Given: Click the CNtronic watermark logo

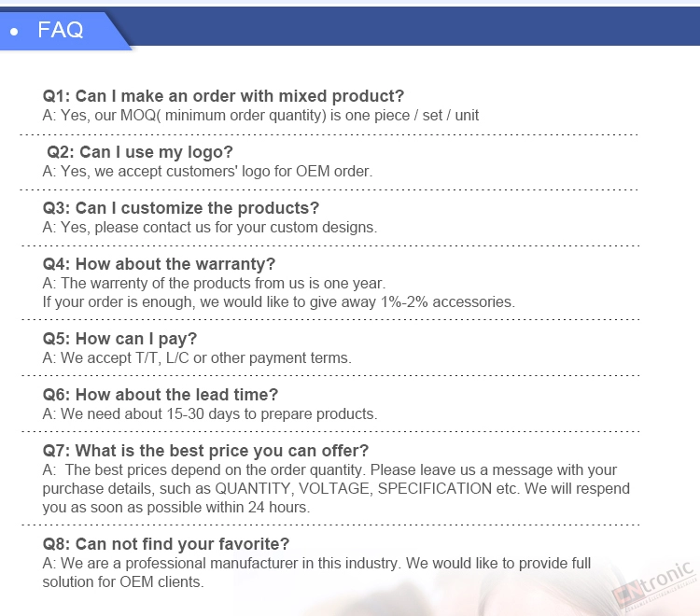Looking at the screenshot, I should (x=653, y=586).
